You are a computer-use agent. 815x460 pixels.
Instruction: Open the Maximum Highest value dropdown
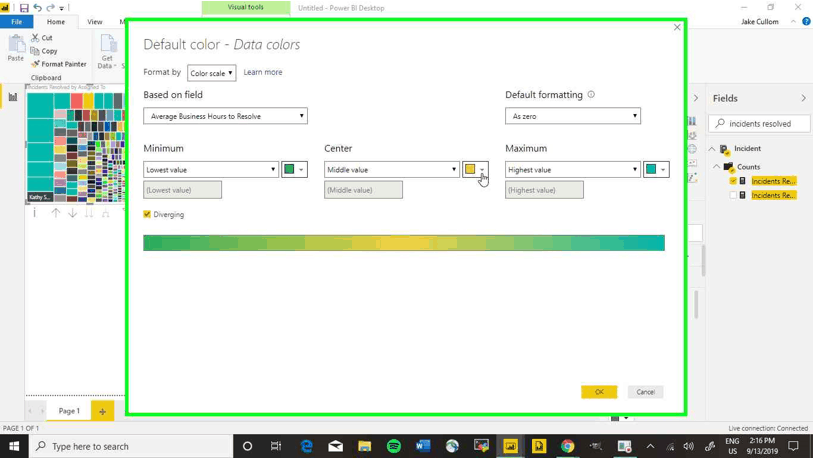[572, 169]
